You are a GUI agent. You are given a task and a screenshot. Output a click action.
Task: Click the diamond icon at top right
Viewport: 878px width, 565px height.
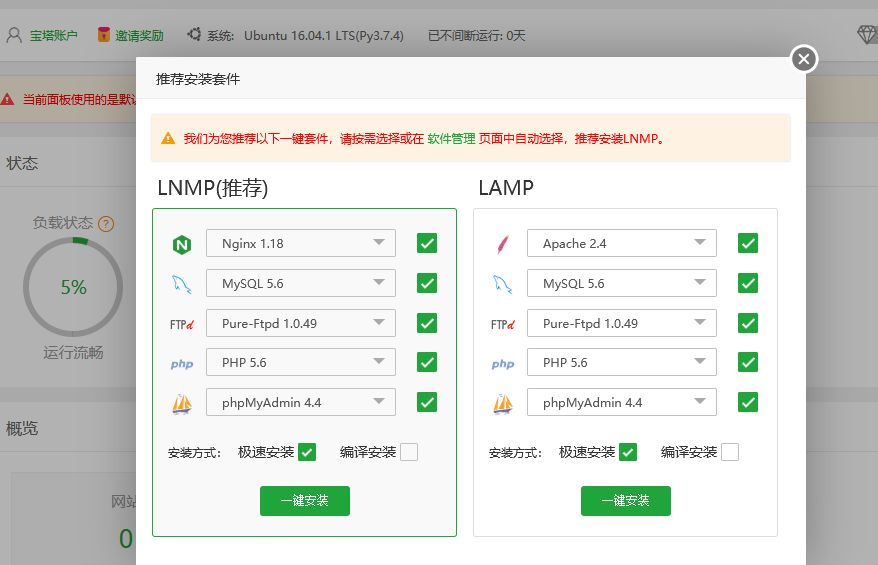(867, 35)
